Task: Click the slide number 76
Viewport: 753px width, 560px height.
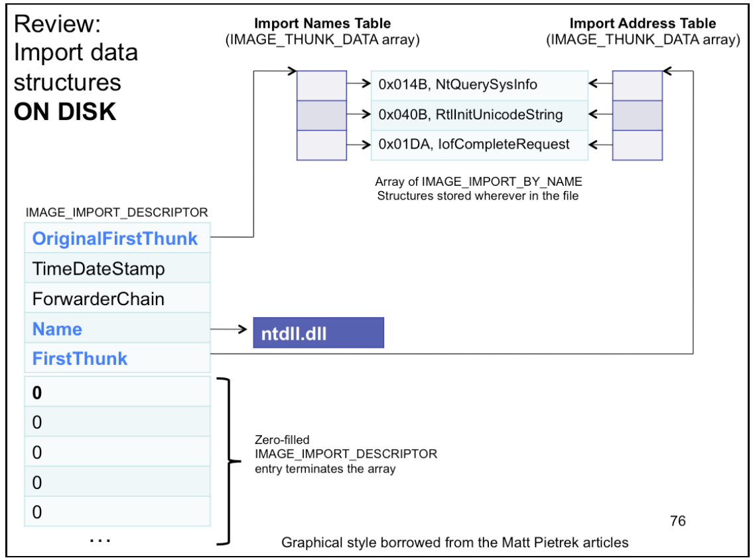Action: (x=678, y=521)
